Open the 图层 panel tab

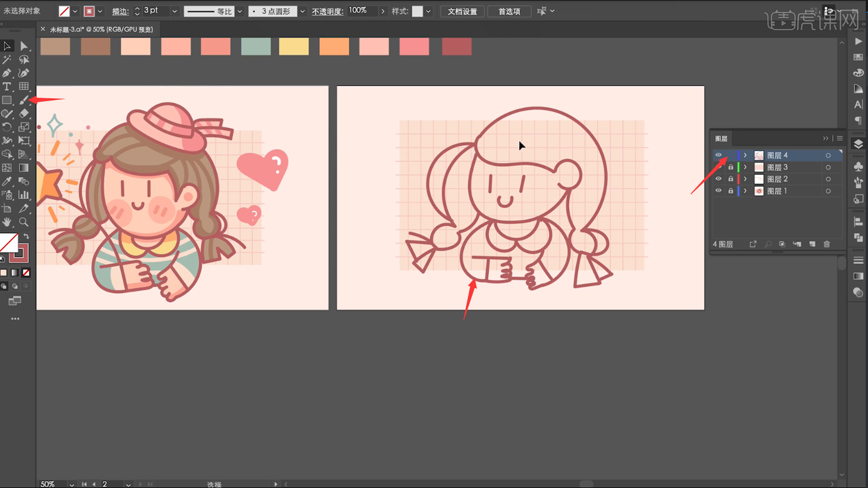[x=721, y=139]
